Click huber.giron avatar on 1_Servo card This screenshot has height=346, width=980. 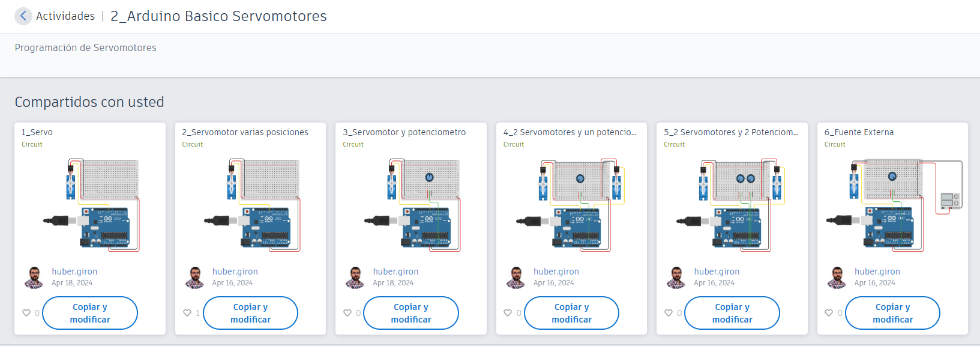tap(34, 278)
